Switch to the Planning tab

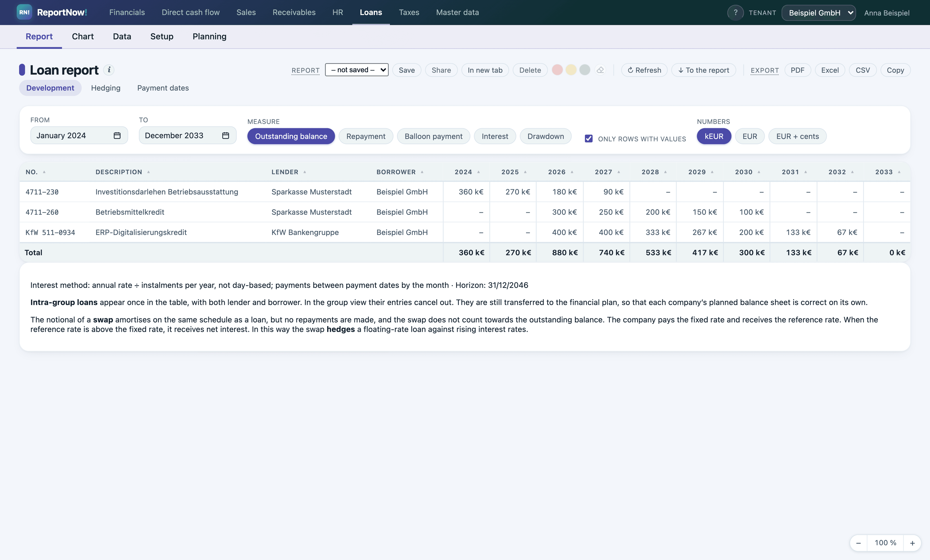coord(209,37)
